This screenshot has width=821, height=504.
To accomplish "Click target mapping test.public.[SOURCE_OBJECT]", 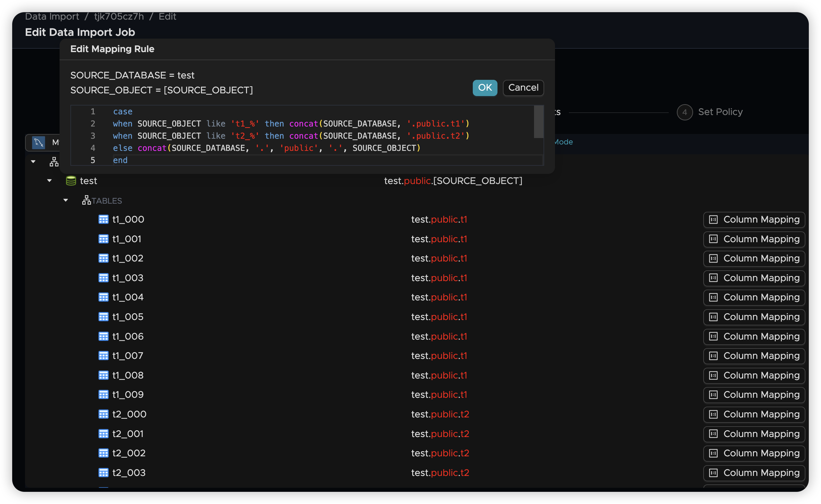I will click(453, 181).
